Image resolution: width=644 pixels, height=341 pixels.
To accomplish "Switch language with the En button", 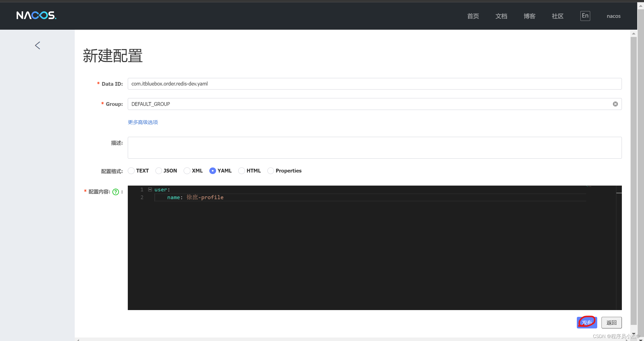I will click(585, 16).
